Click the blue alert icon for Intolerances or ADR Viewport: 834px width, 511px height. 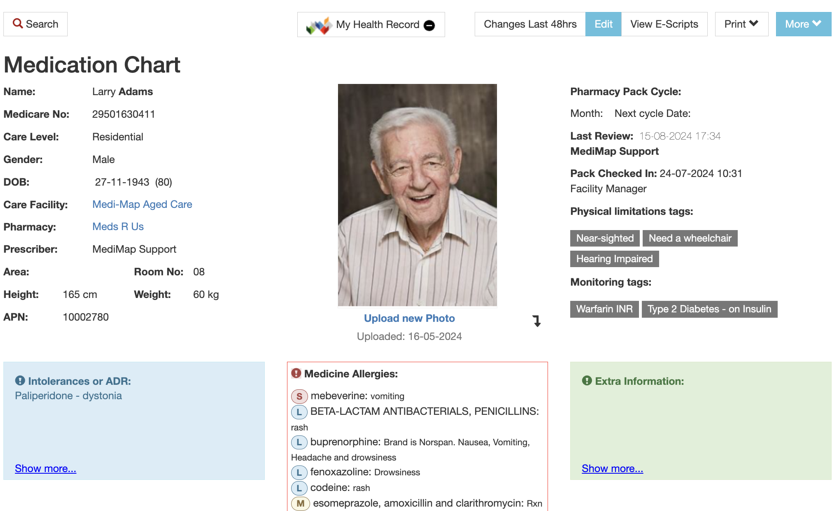pyautogui.click(x=20, y=381)
